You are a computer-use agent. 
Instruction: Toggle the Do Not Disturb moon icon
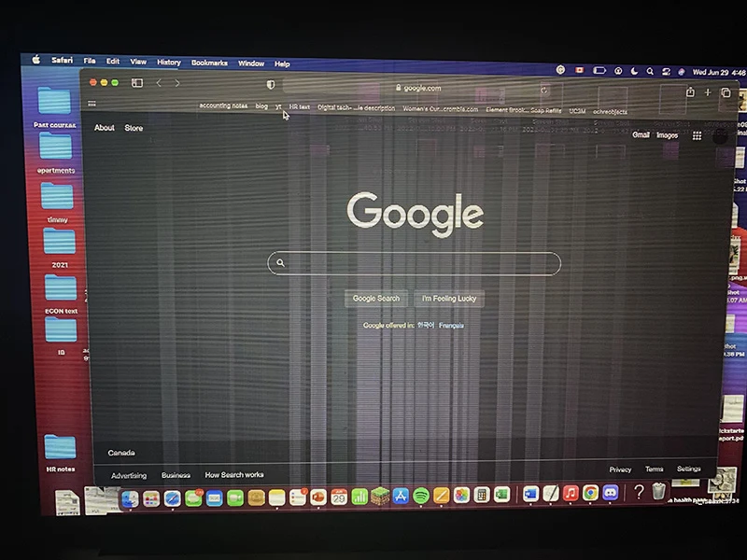(x=634, y=71)
